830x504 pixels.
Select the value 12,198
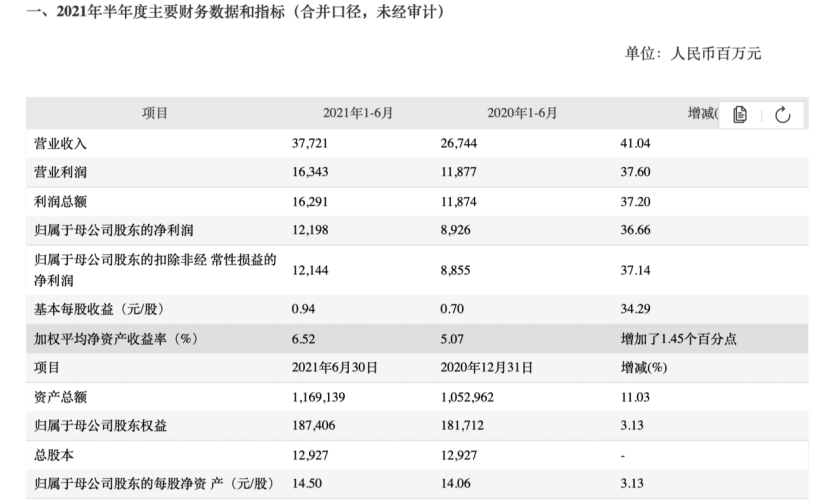[310, 230]
